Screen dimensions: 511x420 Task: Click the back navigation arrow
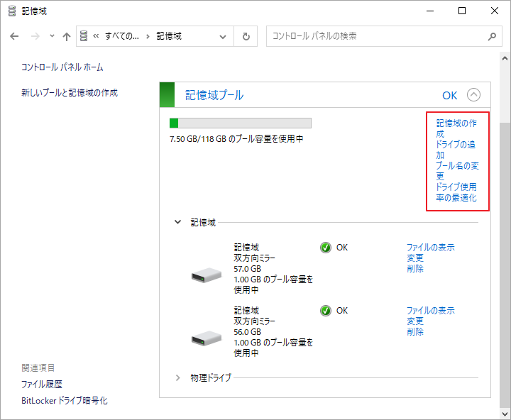15,36
